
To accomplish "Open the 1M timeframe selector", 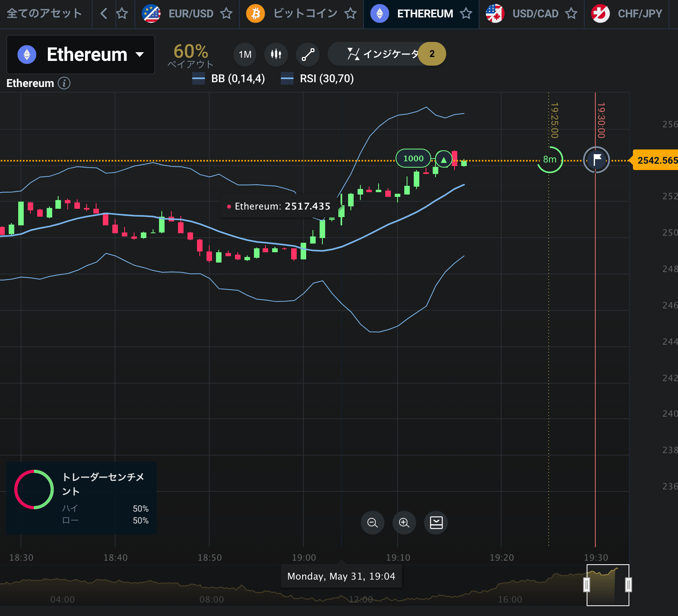I will pos(245,54).
